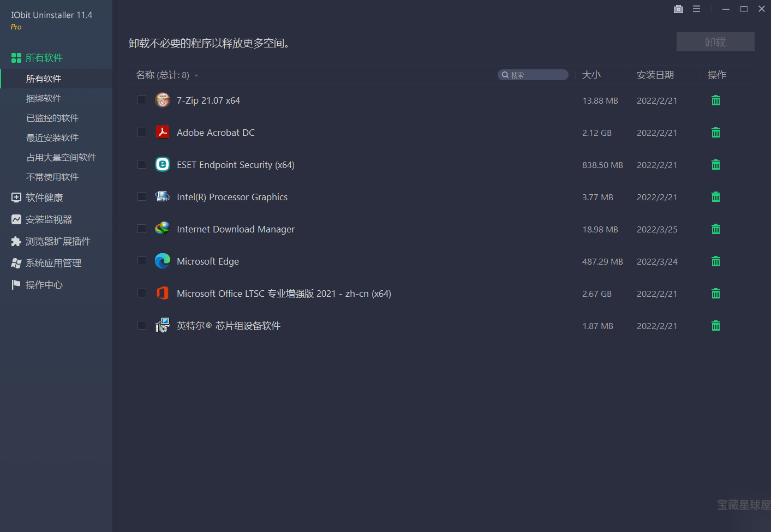This screenshot has width=771, height=532.
Task: Click the 浏览器扩展插件 puzzle icon
Action: click(16, 241)
